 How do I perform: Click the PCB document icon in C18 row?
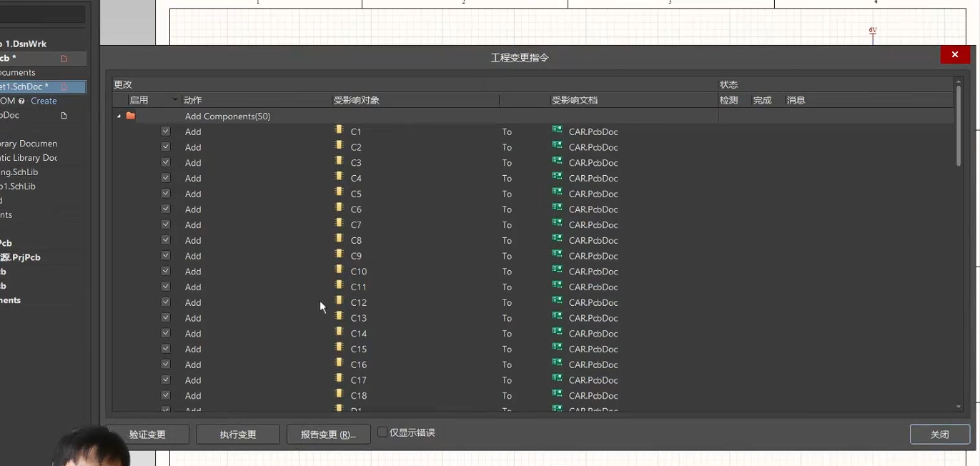point(557,395)
